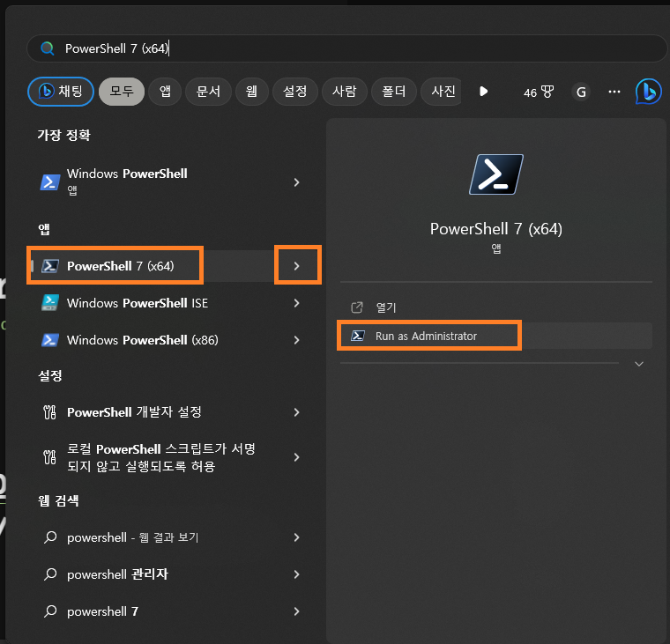Click Run as Administrator
This screenshot has height=644, width=670.
click(x=496, y=336)
